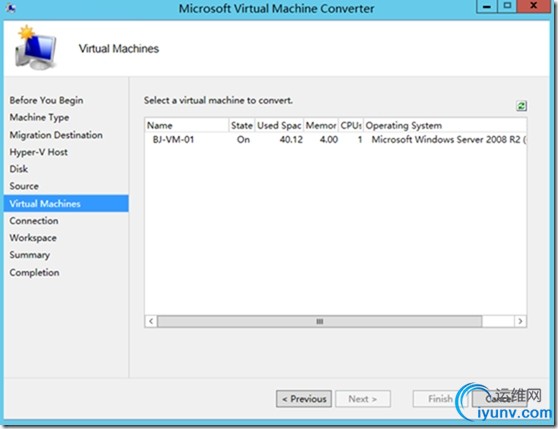Click the Next > button

click(363, 399)
